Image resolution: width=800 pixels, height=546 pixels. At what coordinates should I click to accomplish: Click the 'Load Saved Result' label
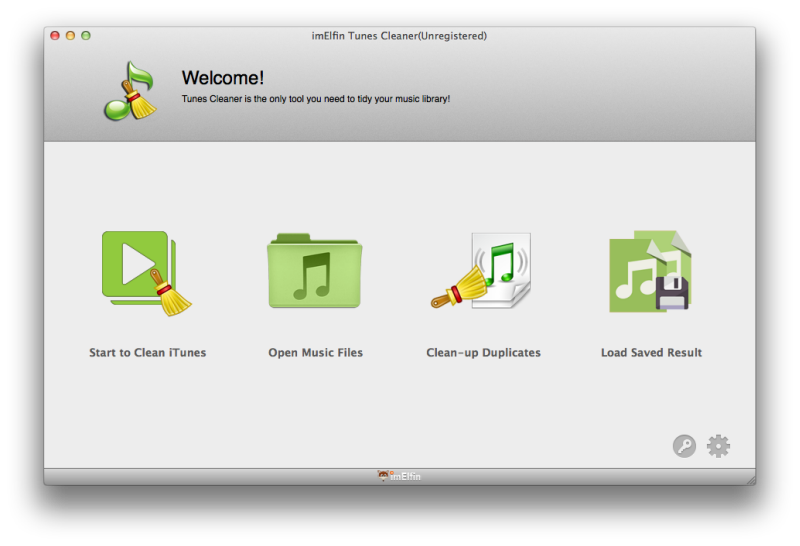coord(651,353)
